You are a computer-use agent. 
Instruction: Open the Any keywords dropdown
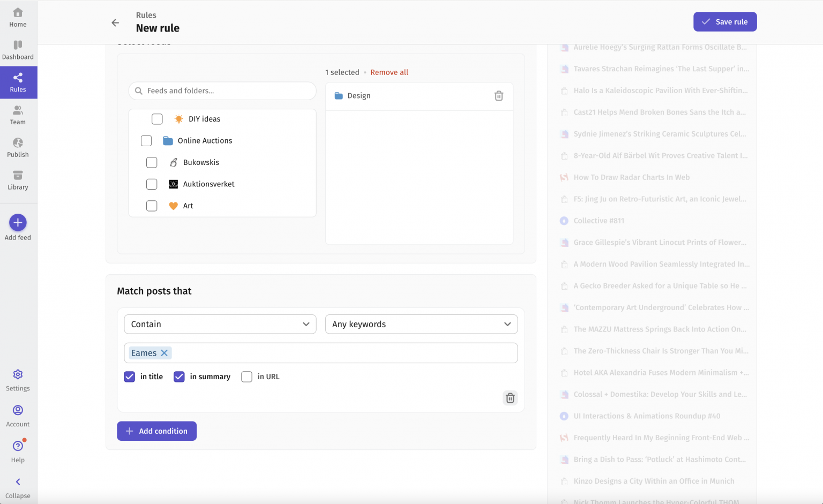point(421,324)
